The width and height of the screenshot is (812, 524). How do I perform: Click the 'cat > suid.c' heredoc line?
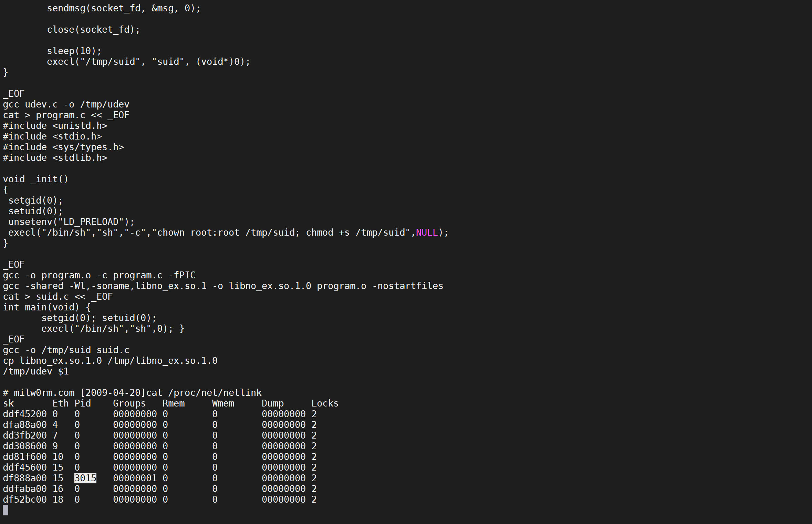[58, 297]
